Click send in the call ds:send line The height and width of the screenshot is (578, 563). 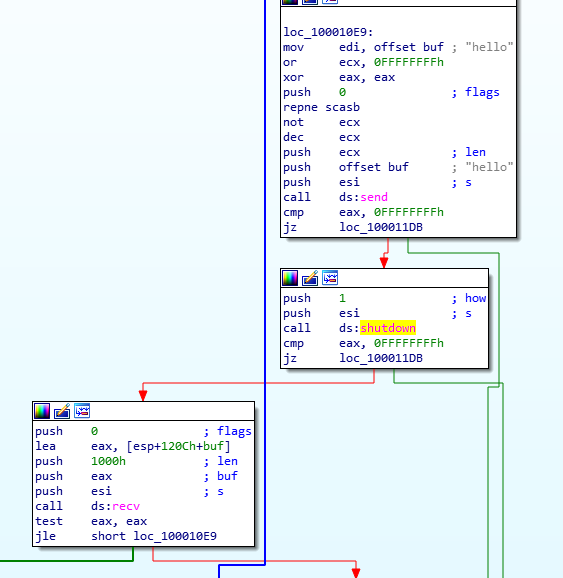pos(374,197)
